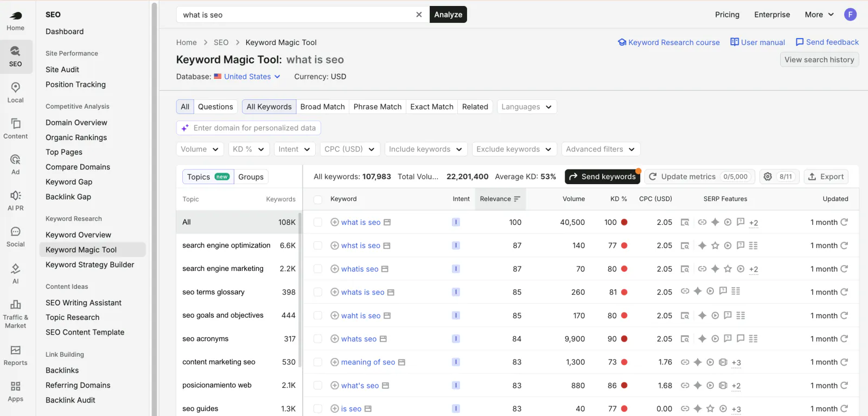This screenshot has height=416, width=868.
Task: Check the 'what is seo' row checkbox
Action: click(318, 222)
